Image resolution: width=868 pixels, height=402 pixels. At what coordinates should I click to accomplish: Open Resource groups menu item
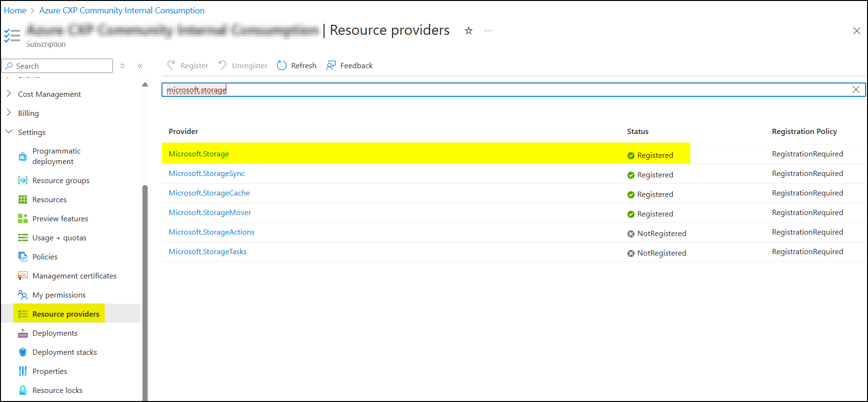tap(61, 180)
